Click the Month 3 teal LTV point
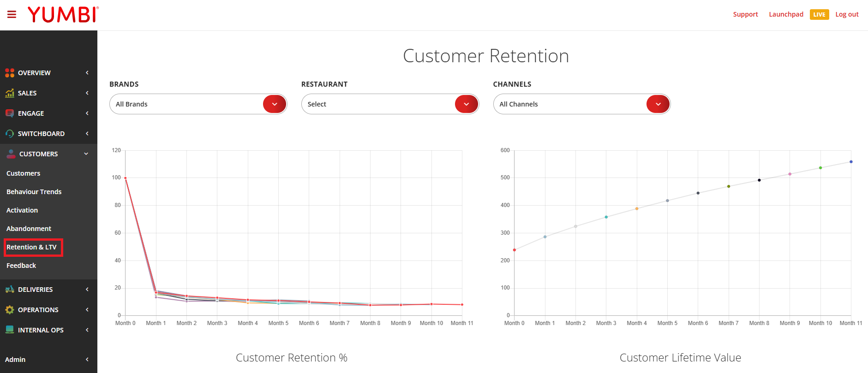The image size is (868, 373). point(606,217)
